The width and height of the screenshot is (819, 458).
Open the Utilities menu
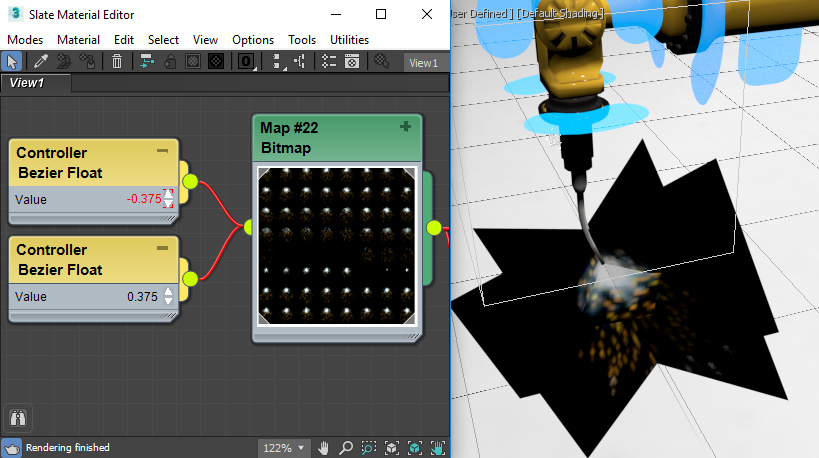[x=349, y=40]
